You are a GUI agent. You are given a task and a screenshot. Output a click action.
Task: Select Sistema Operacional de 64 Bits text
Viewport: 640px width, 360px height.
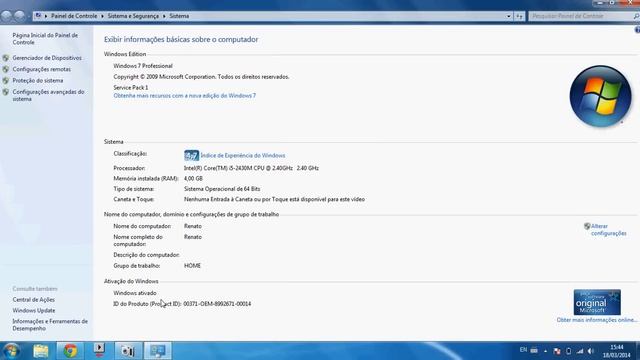(x=222, y=189)
